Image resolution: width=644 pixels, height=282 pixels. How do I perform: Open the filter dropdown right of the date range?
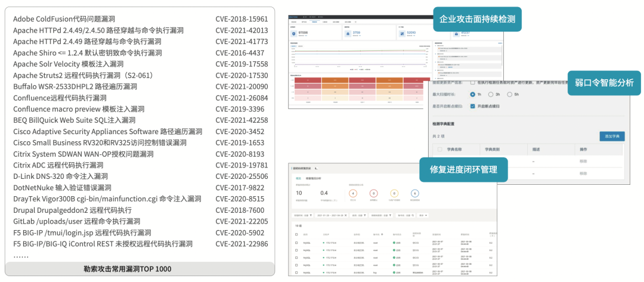click(x=358, y=215)
